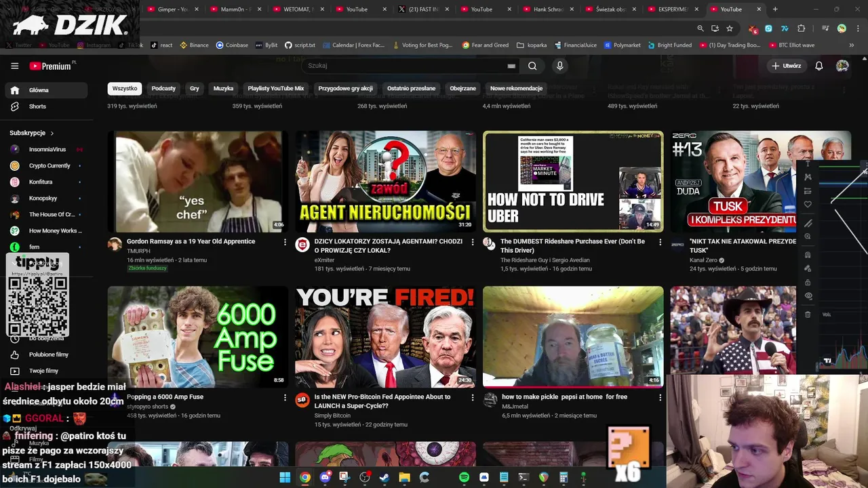Viewport: 868px width, 488px height.
Task: Open eXmiter channel avatar
Action: [302, 245]
